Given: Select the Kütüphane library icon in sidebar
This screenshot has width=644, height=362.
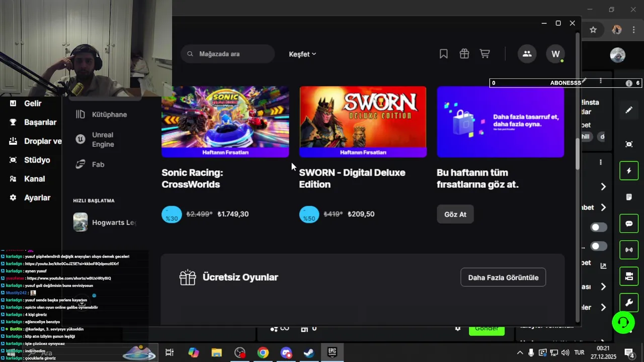Looking at the screenshot, I should 80,114.
